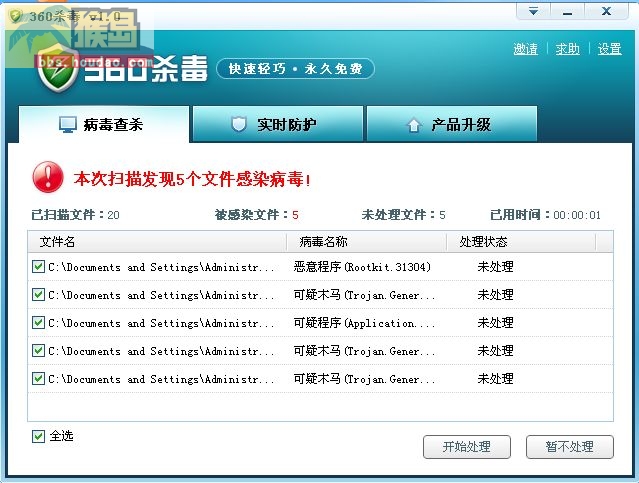Image resolution: width=639 pixels, height=483 pixels.
Task: Uncheck the checkbox of the second file row
Action: [38, 294]
